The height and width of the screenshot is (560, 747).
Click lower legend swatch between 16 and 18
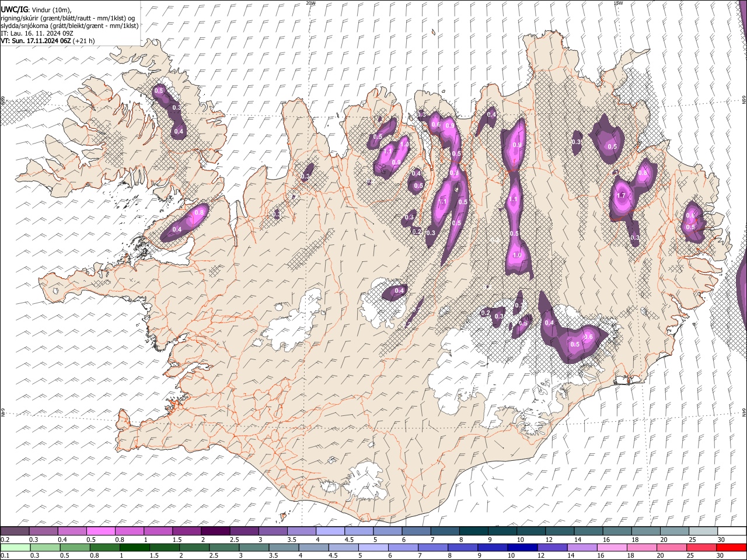point(613,547)
